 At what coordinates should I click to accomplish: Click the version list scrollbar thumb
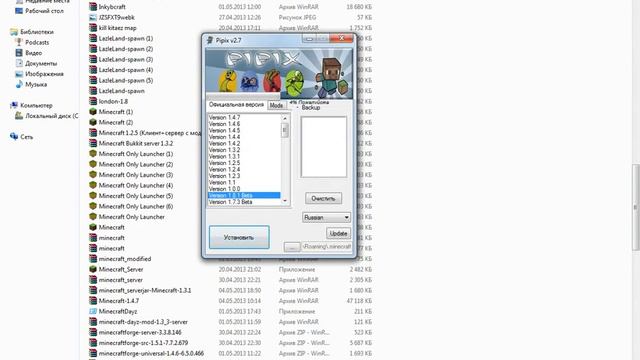click(x=285, y=130)
